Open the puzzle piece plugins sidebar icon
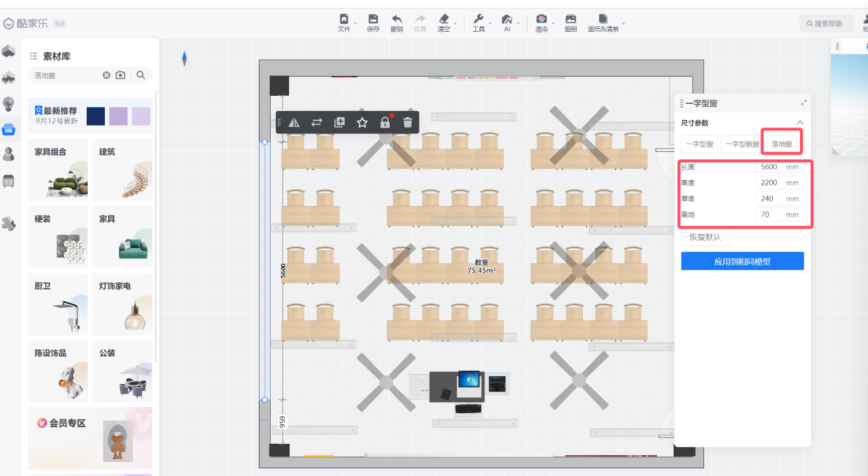 tap(9, 224)
